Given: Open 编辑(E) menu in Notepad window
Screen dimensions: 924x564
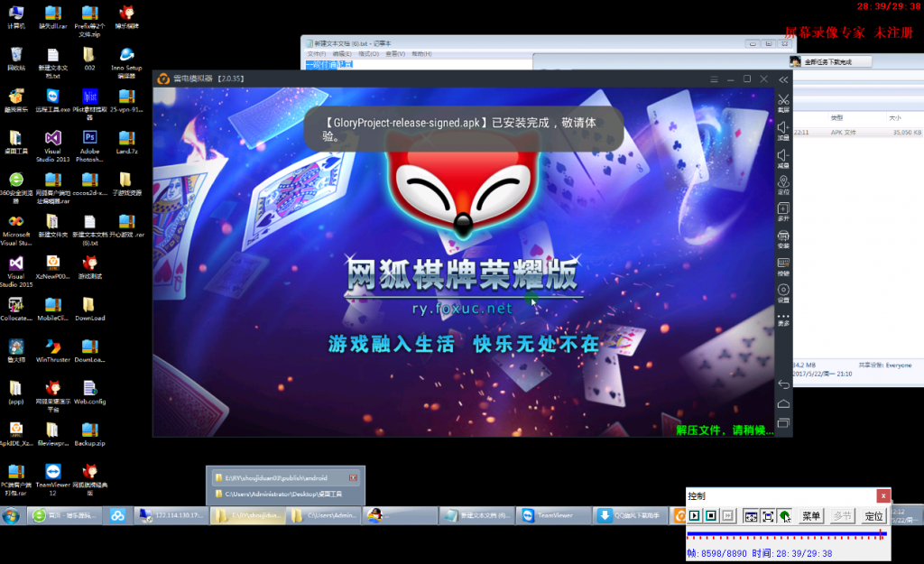Looking at the screenshot, I should [x=342, y=54].
